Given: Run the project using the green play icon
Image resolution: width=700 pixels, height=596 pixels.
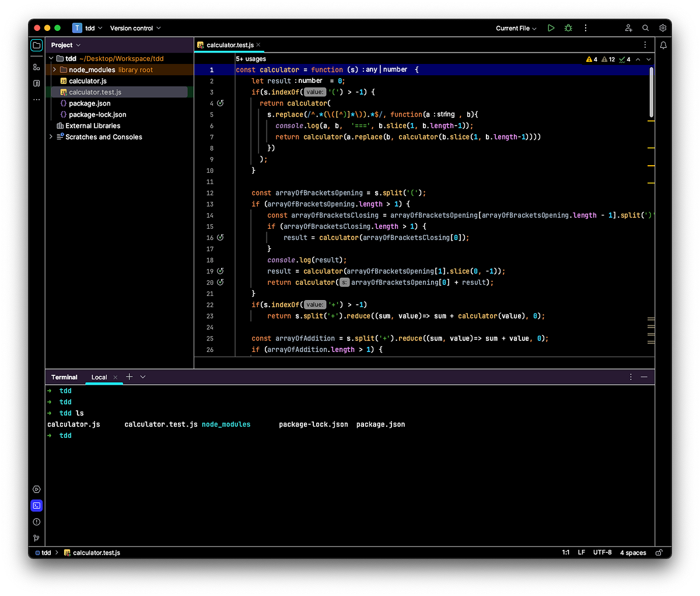Looking at the screenshot, I should coord(551,27).
